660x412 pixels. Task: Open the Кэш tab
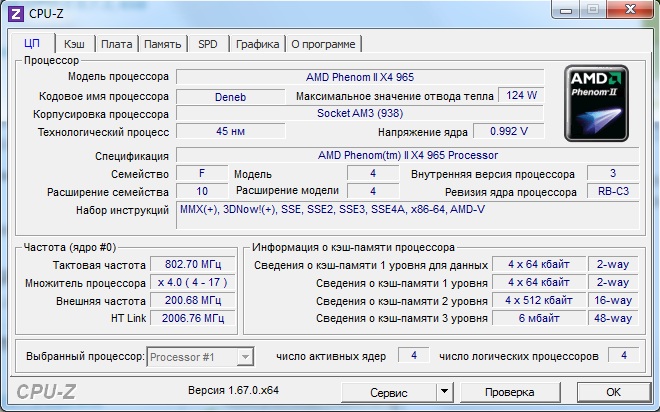[74, 44]
